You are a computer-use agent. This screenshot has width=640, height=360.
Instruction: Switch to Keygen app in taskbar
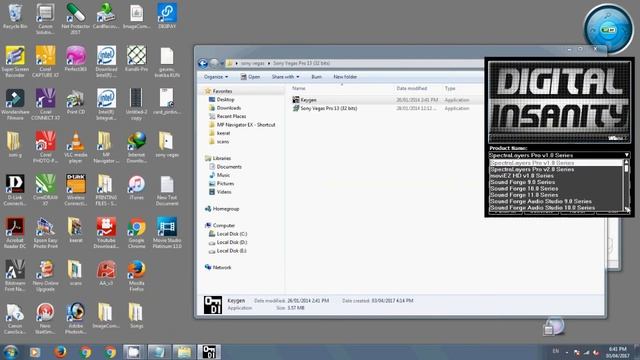pyautogui.click(x=209, y=352)
